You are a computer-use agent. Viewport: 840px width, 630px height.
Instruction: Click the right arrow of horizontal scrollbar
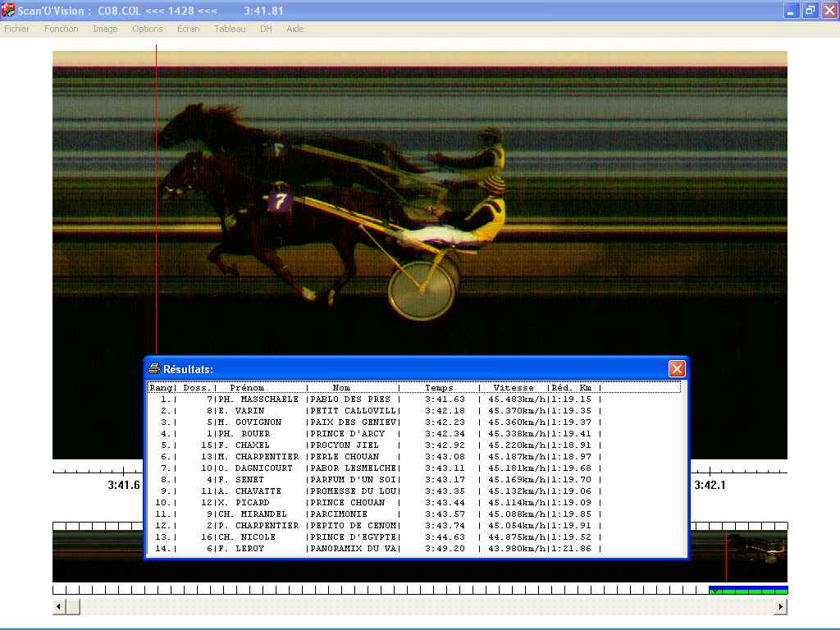pos(781,607)
